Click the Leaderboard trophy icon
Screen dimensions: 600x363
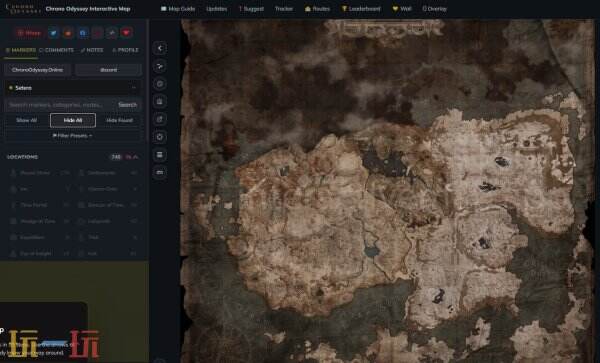click(344, 9)
